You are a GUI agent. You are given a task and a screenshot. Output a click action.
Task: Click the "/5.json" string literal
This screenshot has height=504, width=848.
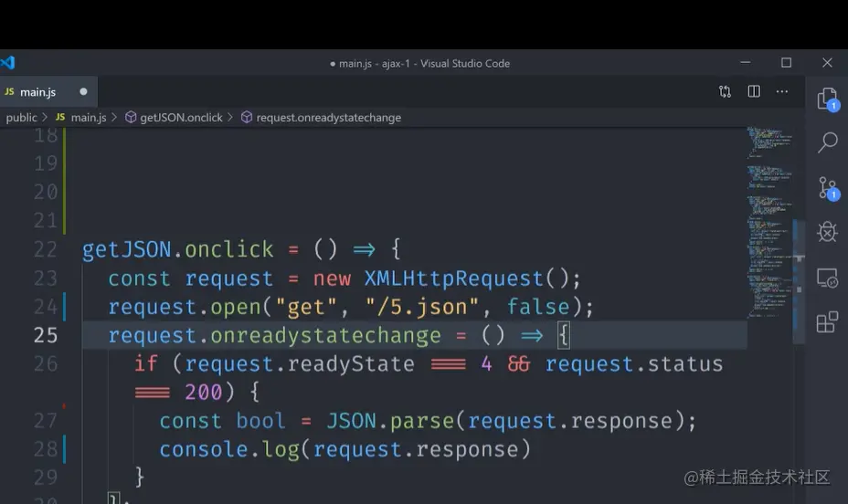422,308
